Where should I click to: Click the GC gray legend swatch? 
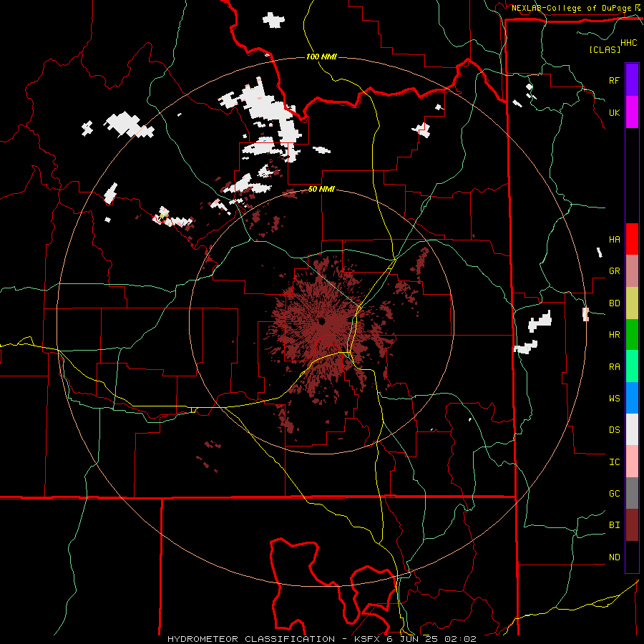632,493
